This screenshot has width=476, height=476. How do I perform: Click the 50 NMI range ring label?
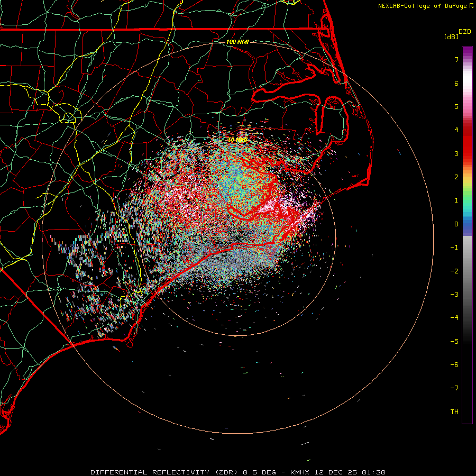(x=237, y=140)
